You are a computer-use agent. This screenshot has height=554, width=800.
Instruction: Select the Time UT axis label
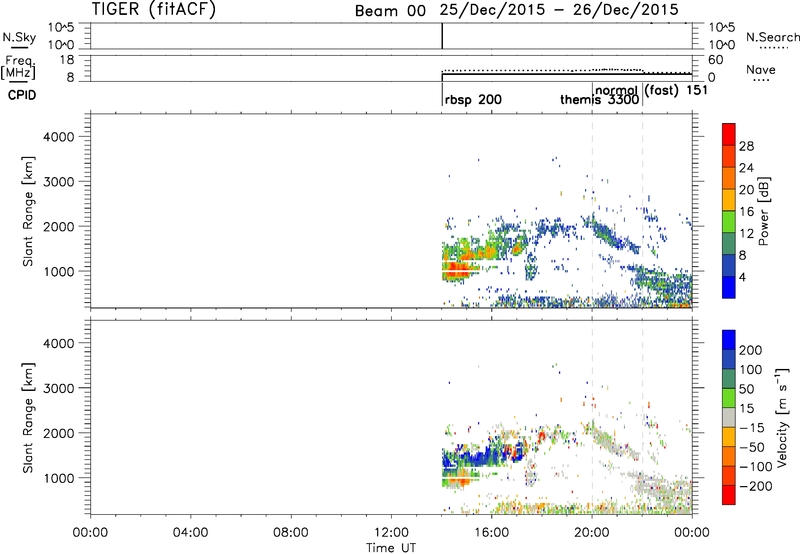(x=391, y=547)
